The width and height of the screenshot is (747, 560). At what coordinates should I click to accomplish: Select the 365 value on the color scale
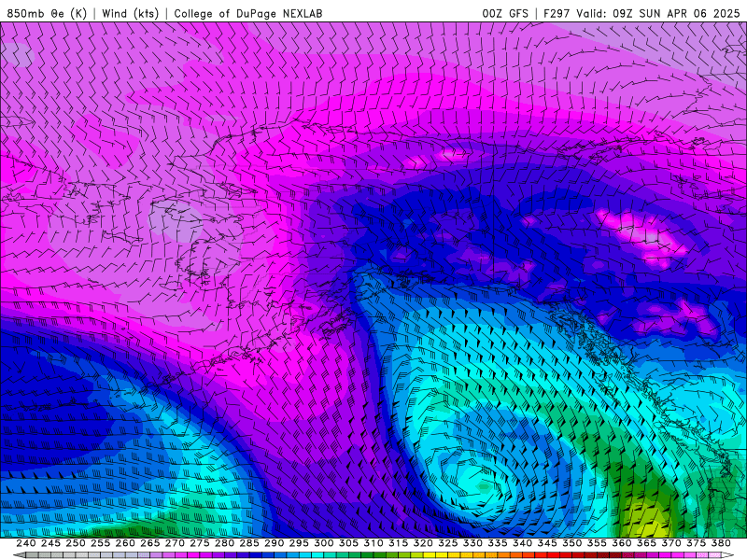click(646, 543)
